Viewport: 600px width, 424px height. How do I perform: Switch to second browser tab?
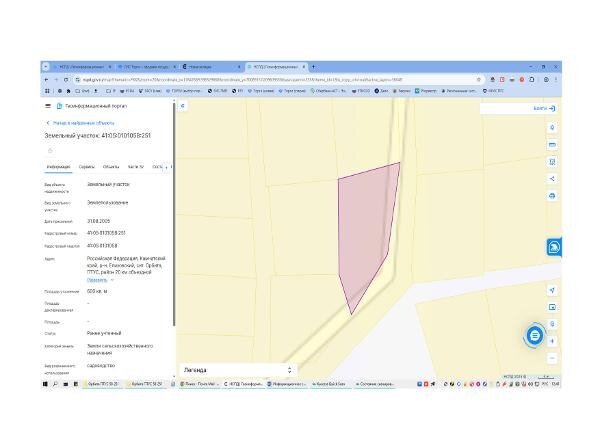[x=147, y=67]
